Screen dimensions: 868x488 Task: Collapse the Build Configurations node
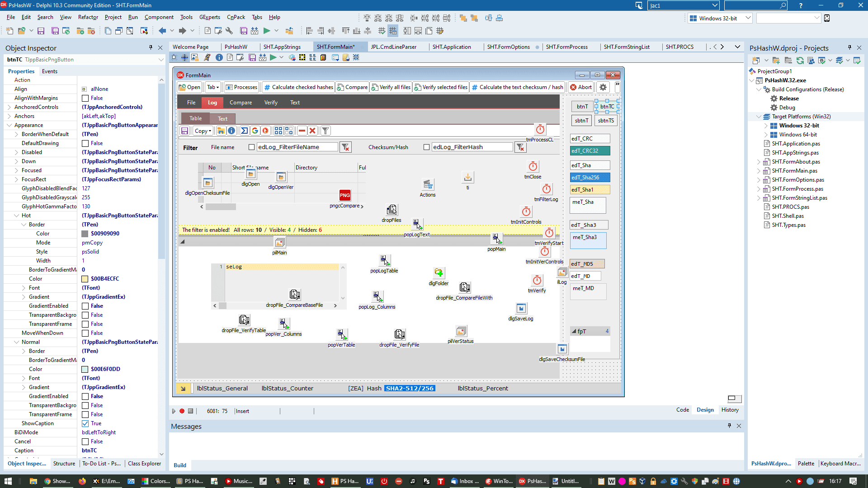click(x=759, y=89)
